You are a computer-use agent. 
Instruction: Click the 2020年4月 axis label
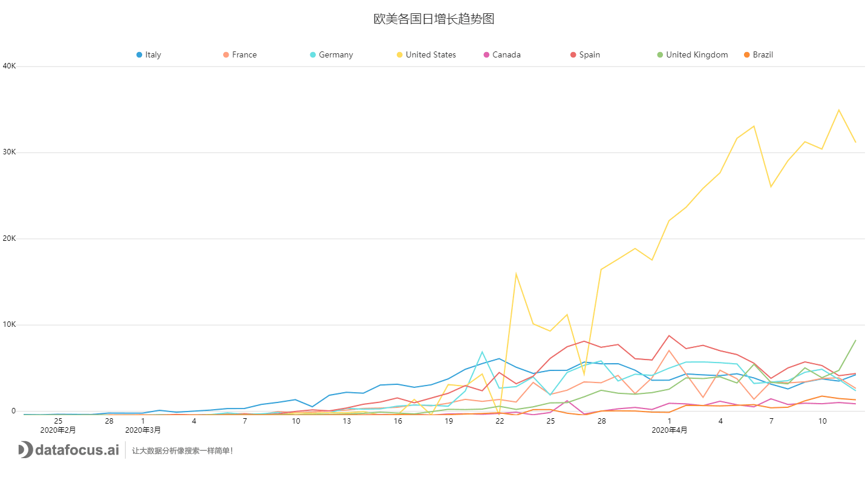[x=670, y=430]
